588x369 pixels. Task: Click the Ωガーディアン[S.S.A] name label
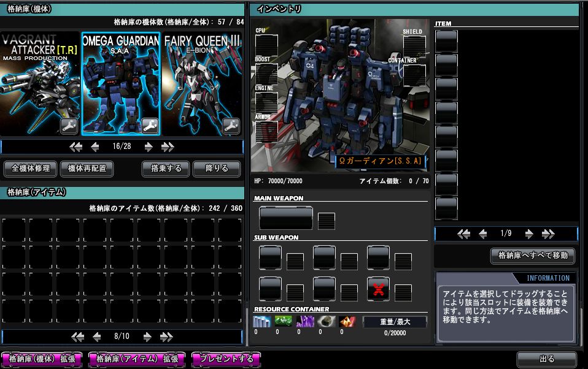[381, 161]
